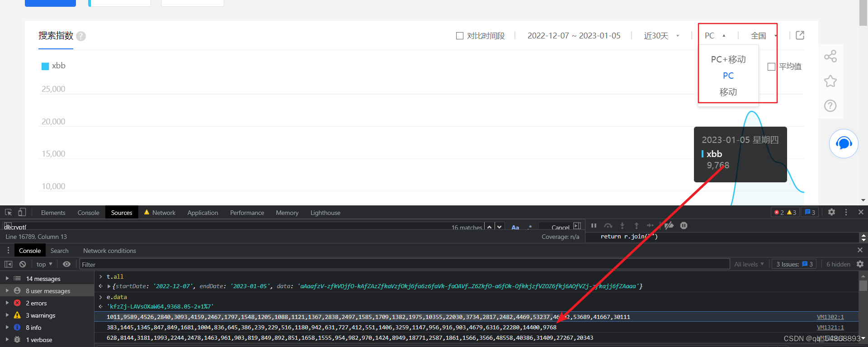Select 移动 from the dropdown list
Image resolution: width=868 pixels, height=347 pixels.
[x=728, y=92]
